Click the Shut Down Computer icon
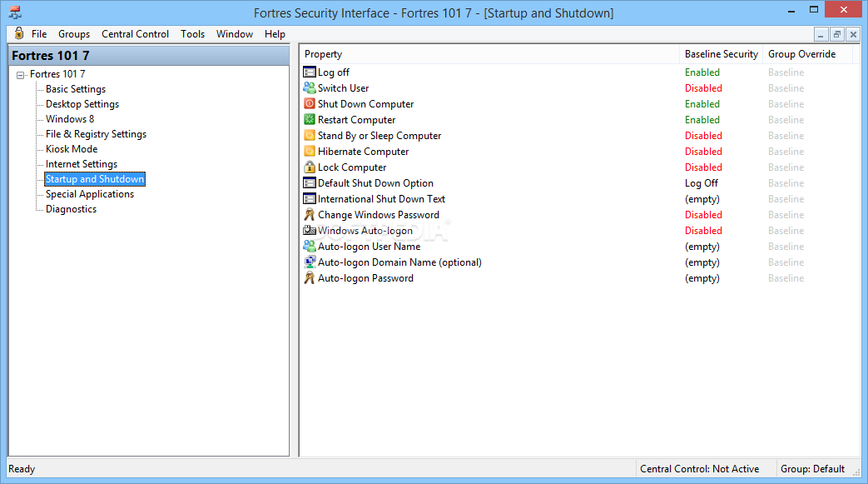 (x=310, y=103)
